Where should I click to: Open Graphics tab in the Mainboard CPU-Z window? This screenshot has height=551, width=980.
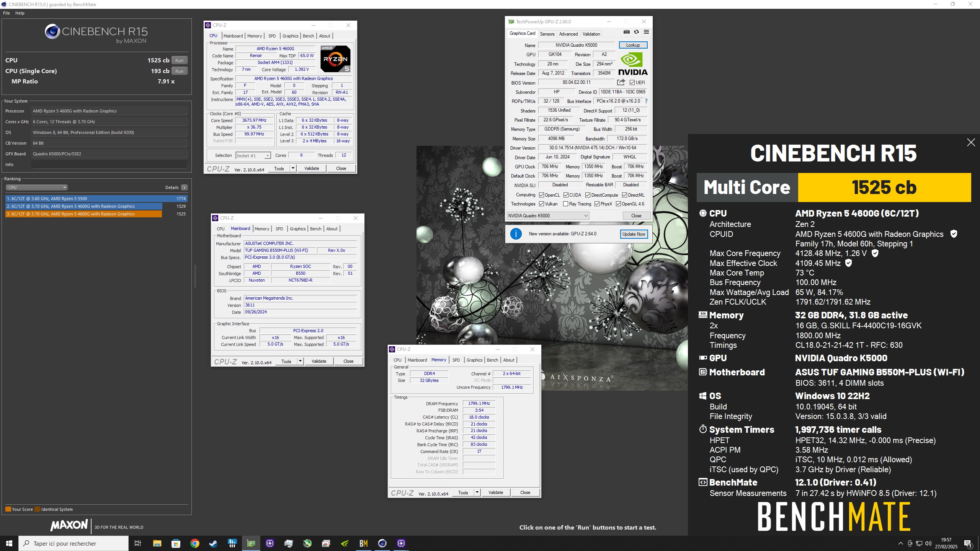click(297, 229)
